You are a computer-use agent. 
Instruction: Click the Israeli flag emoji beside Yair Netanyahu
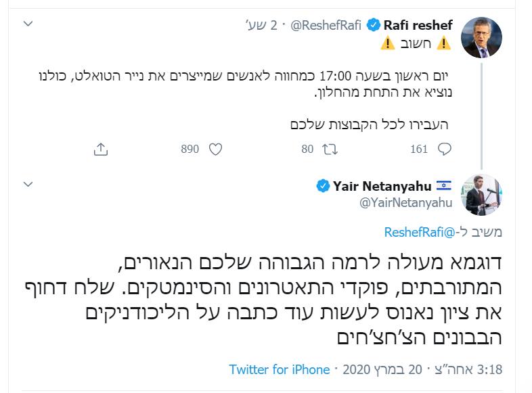point(444,185)
